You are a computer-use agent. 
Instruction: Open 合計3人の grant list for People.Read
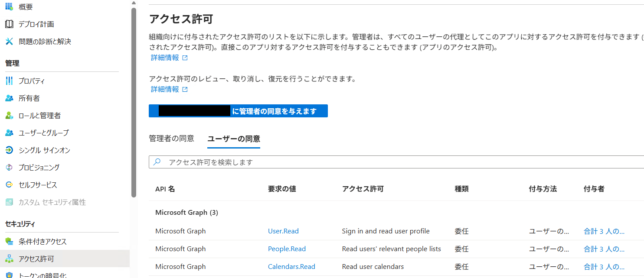pos(604,249)
